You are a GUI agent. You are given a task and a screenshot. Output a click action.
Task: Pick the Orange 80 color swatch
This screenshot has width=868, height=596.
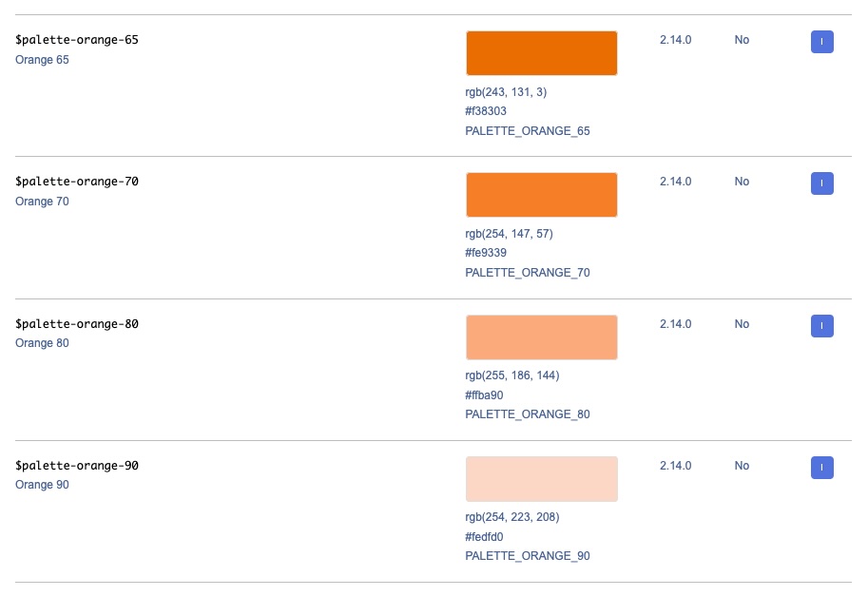pos(541,337)
